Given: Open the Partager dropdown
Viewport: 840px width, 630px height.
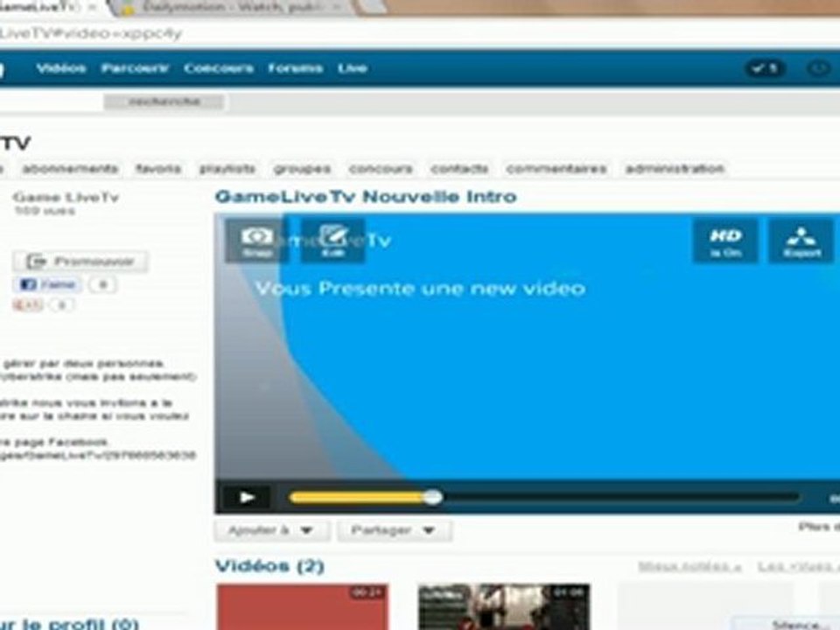Looking at the screenshot, I should click(395, 530).
